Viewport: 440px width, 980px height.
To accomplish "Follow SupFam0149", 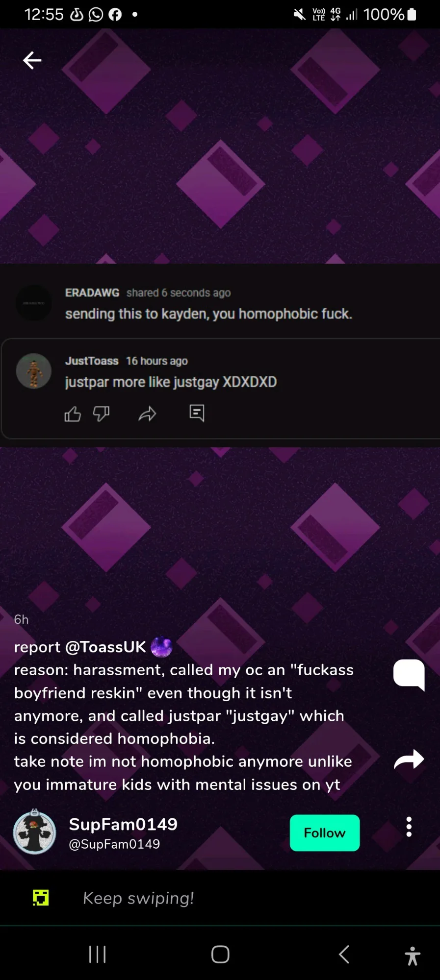I will (325, 833).
